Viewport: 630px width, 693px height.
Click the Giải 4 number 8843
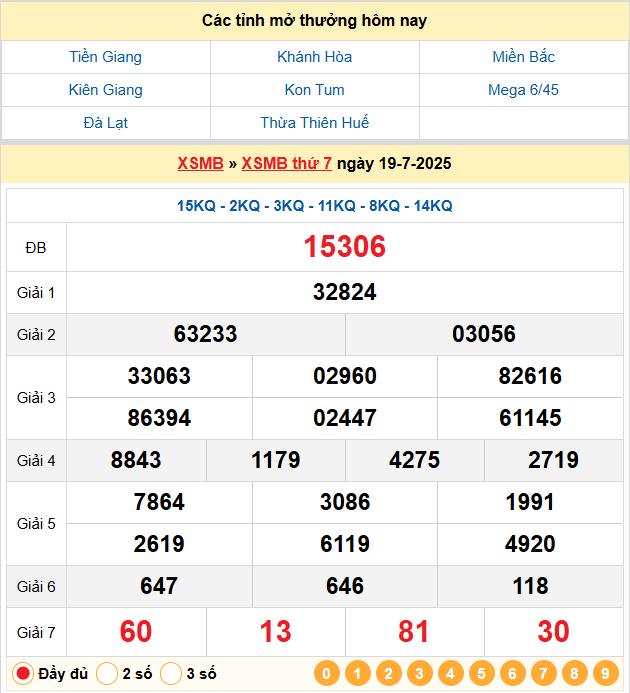point(136,460)
